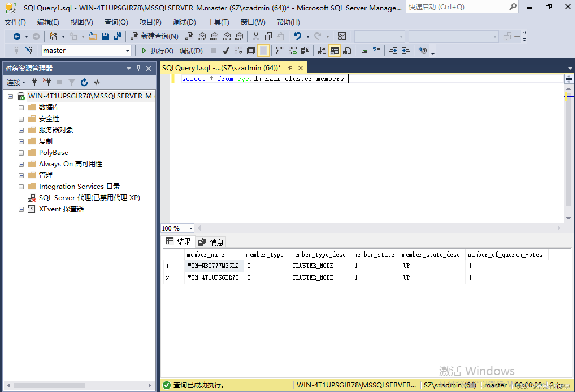Click the member_name column header
The image size is (575, 392).
coord(214,255)
